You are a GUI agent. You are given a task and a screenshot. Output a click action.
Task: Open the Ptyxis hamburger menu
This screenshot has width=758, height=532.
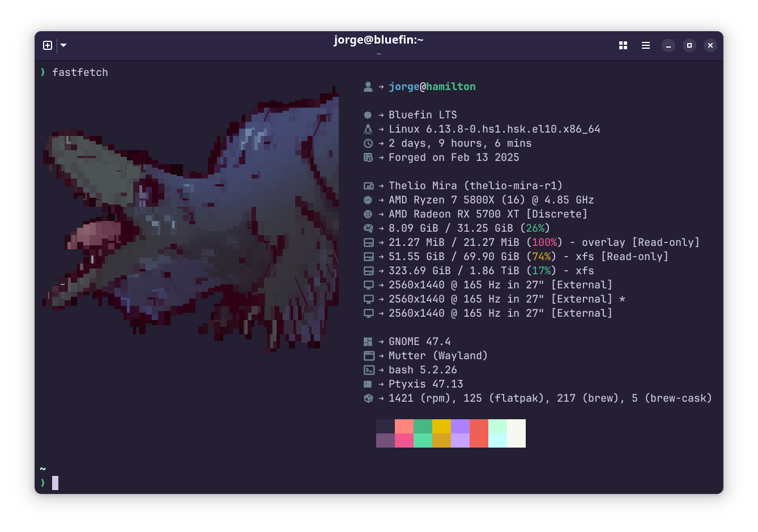(646, 45)
